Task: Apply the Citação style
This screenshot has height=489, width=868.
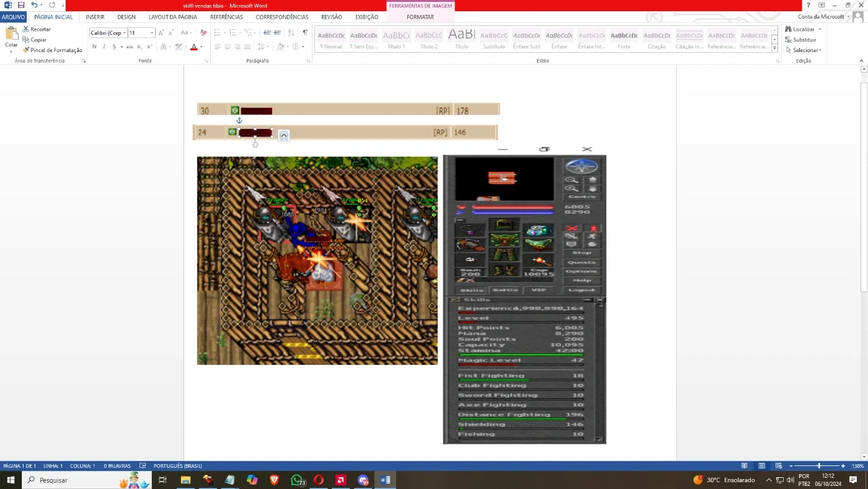Action: (x=657, y=39)
